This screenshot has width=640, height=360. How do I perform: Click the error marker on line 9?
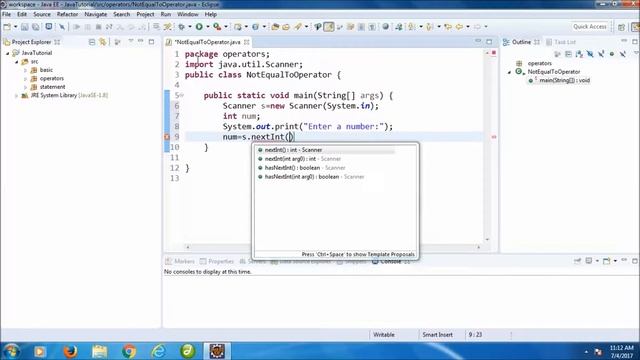pyautogui.click(x=167, y=137)
